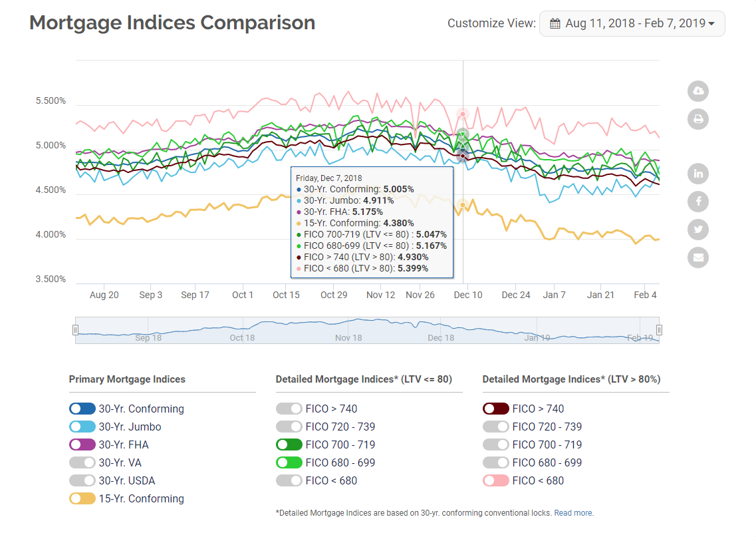Share the chart on Facebook

pos(698,202)
